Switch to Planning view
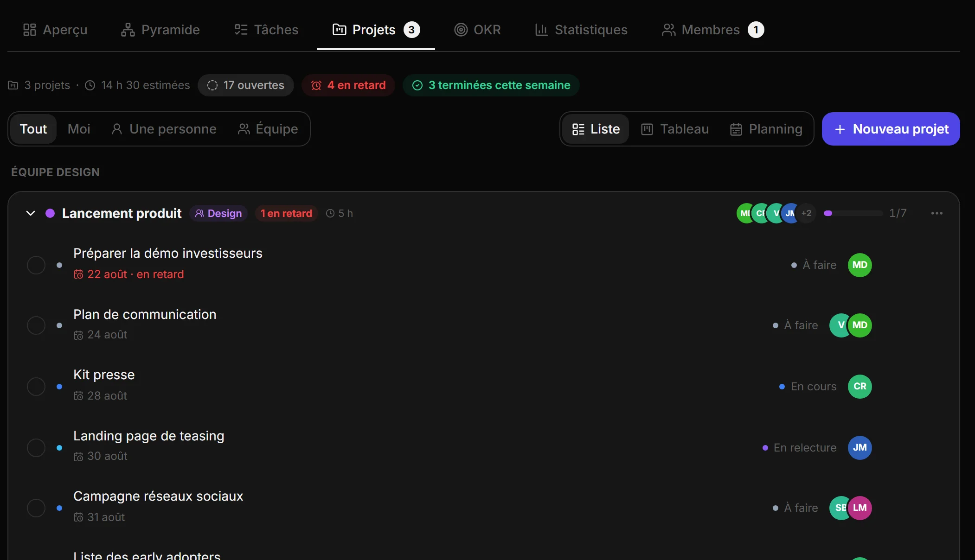Viewport: 975px width, 560px height. tap(766, 129)
